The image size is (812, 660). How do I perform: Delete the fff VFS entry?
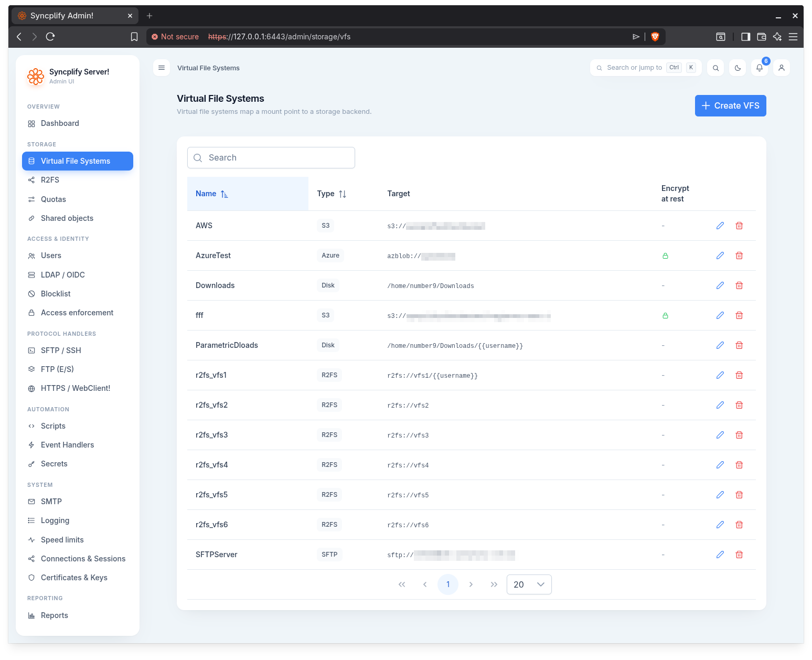[x=739, y=315]
